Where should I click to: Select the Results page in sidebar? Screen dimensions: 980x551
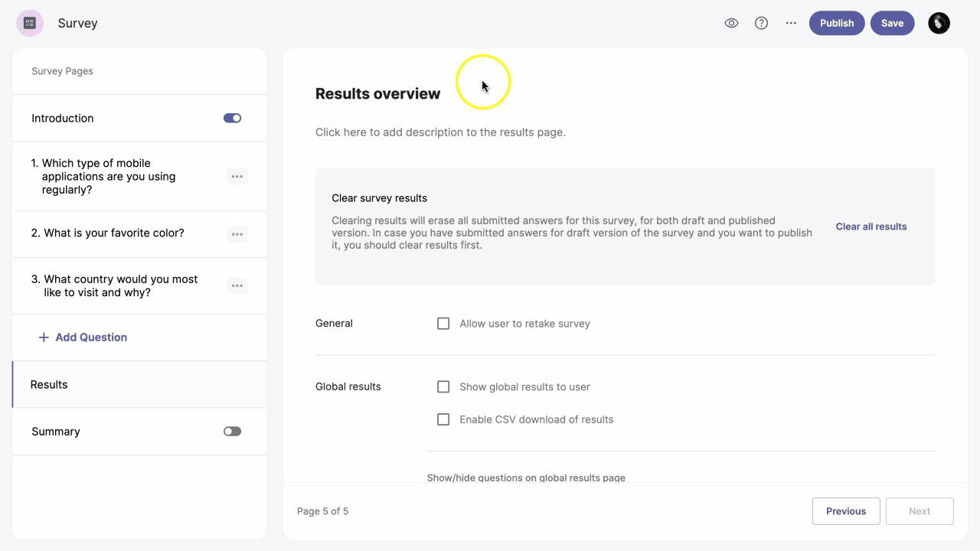[49, 385]
